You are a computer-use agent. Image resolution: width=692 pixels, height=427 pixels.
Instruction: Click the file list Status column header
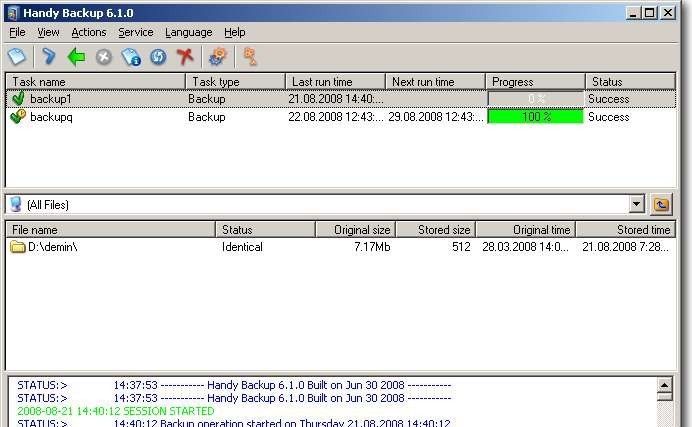(x=266, y=230)
